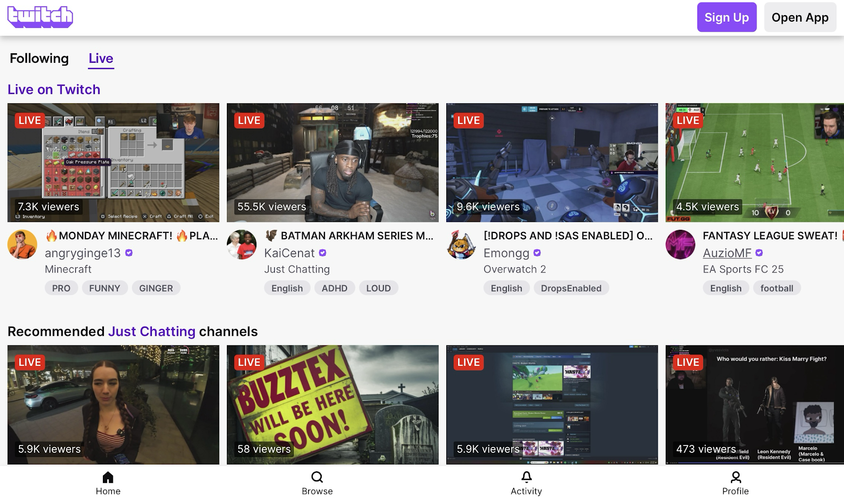Select AuzioMF's neon avatar

click(x=680, y=245)
